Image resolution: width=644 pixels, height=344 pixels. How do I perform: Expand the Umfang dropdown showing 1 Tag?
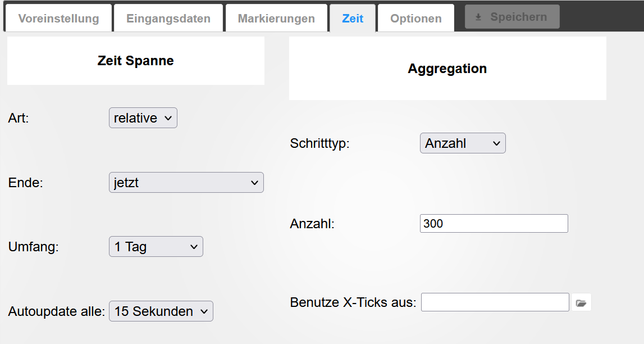[x=156, y=247]
